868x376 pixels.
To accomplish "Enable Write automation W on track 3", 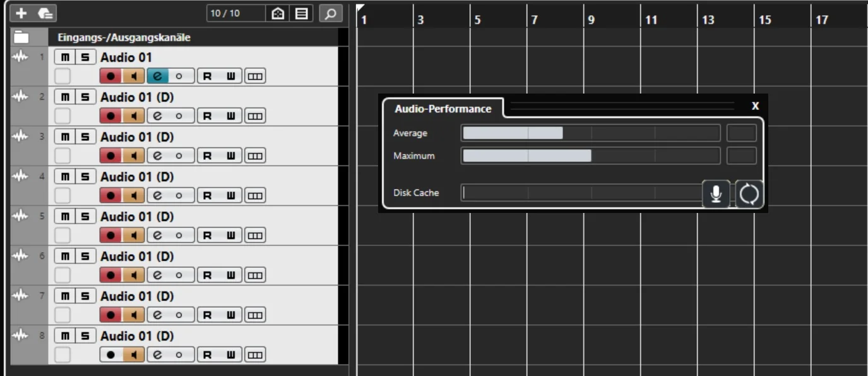I will click(x=230, y=155).
